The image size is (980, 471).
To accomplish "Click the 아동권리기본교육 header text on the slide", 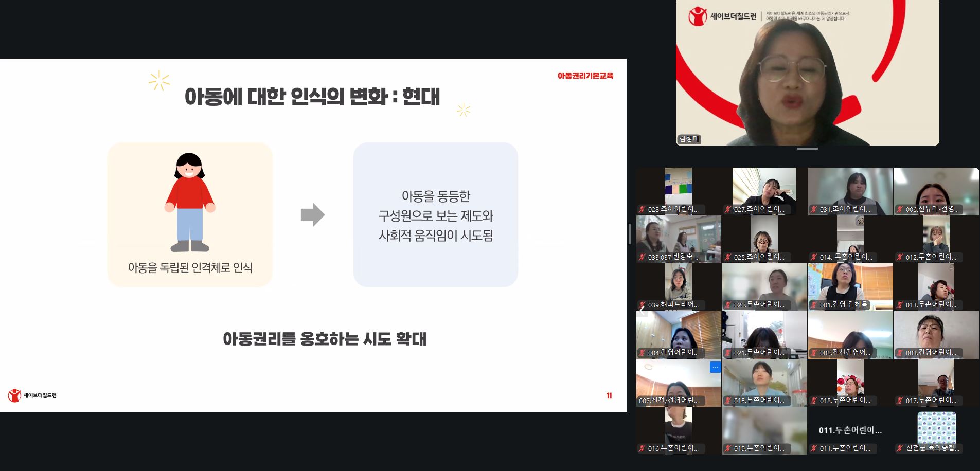I will [585, 76].
